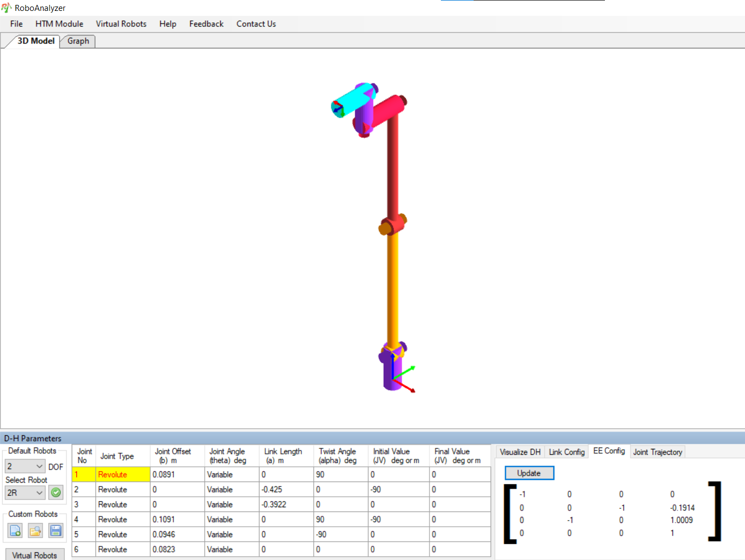Open the HTM Module menu

click(59, 24)
